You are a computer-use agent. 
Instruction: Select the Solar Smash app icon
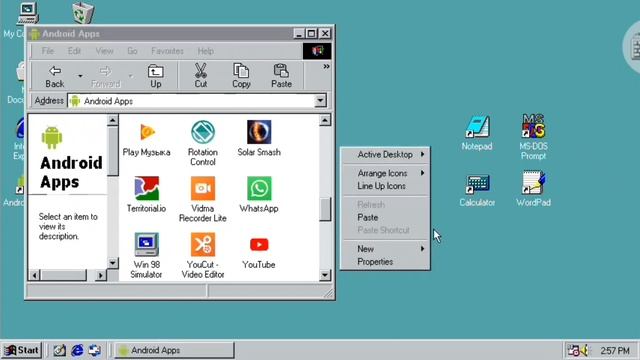pos(259,132)
